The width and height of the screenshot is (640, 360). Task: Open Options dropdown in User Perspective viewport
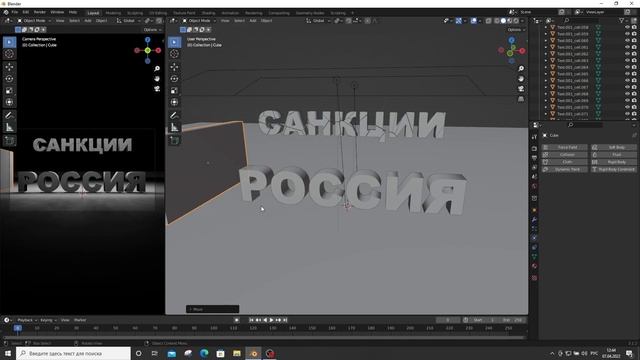[x=516, y=30]
